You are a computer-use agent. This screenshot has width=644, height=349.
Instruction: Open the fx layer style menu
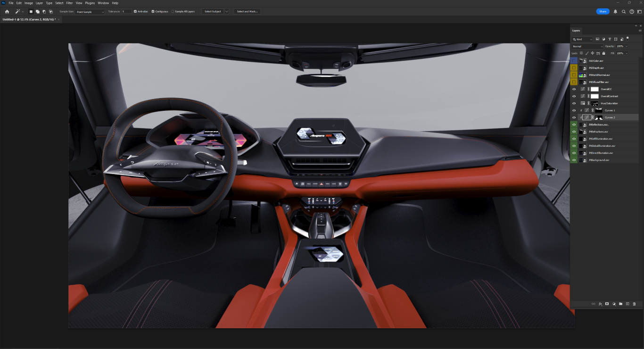click(600, 304)
